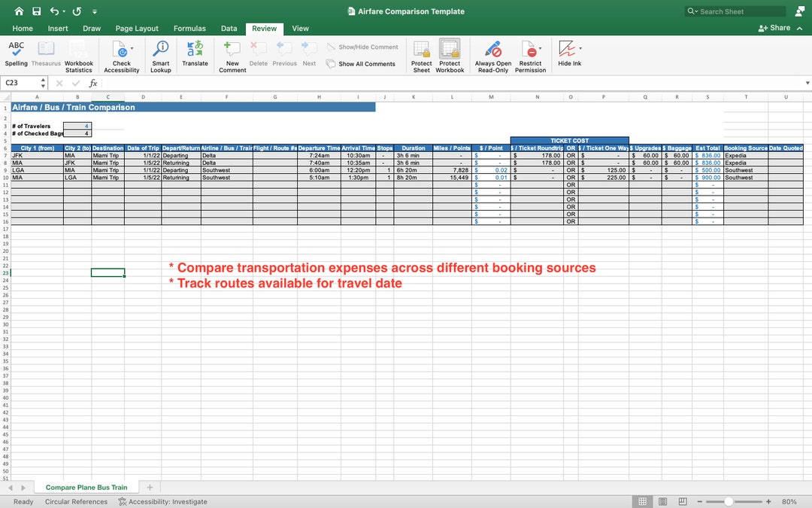Insert a New Comment
This screenshot has height=508, width=812.
coord(232,53)
